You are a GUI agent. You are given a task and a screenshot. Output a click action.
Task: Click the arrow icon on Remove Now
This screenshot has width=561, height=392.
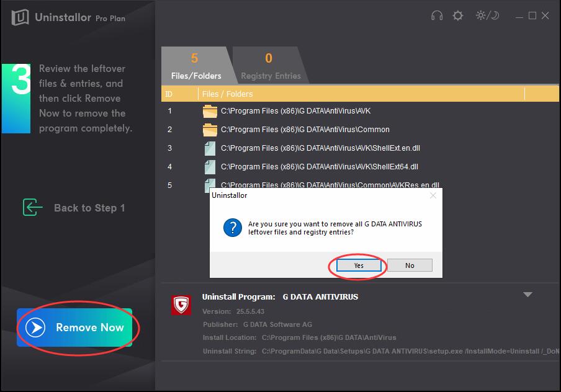coord(35,327)
